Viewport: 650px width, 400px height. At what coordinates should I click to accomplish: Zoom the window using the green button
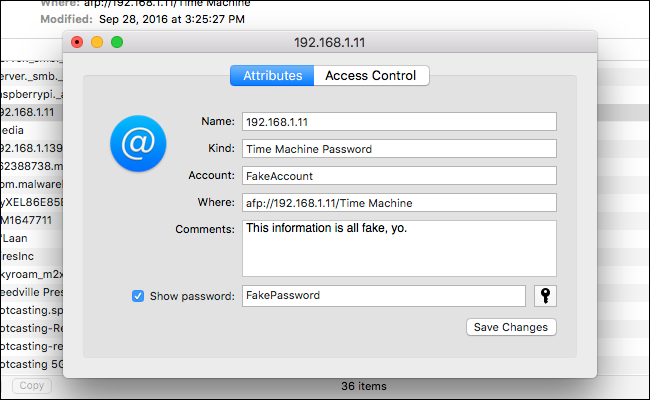(x=117, y=42)
